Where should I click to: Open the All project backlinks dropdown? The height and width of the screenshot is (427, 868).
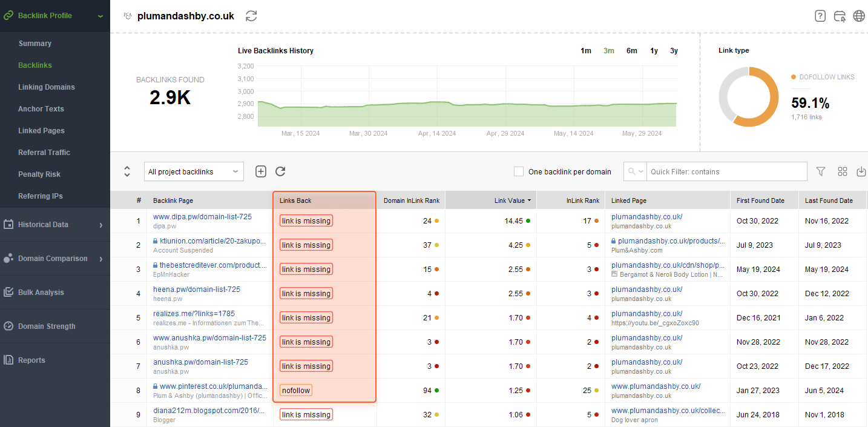(194, 171)
